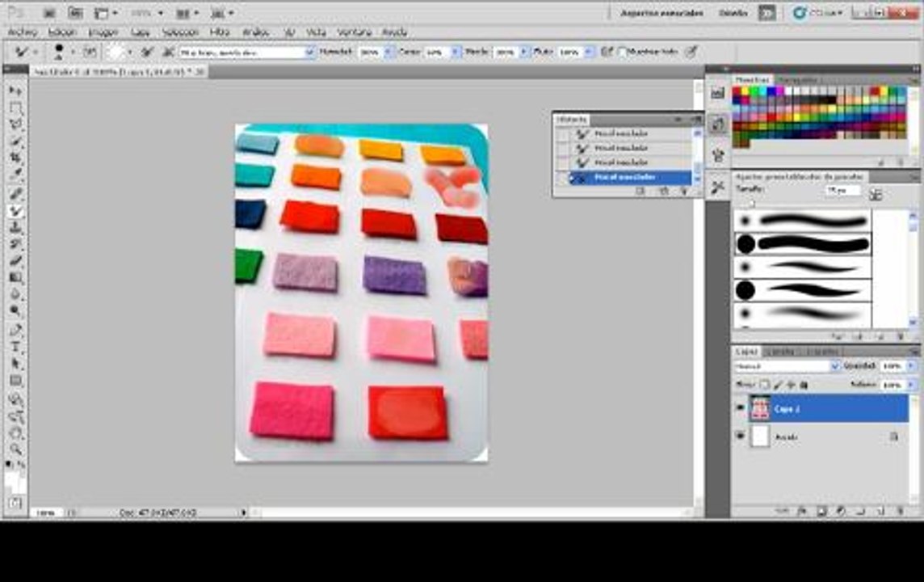Toggle load brush after each stroke
Screen dimensions: 924x582
(x=147, y=52)
